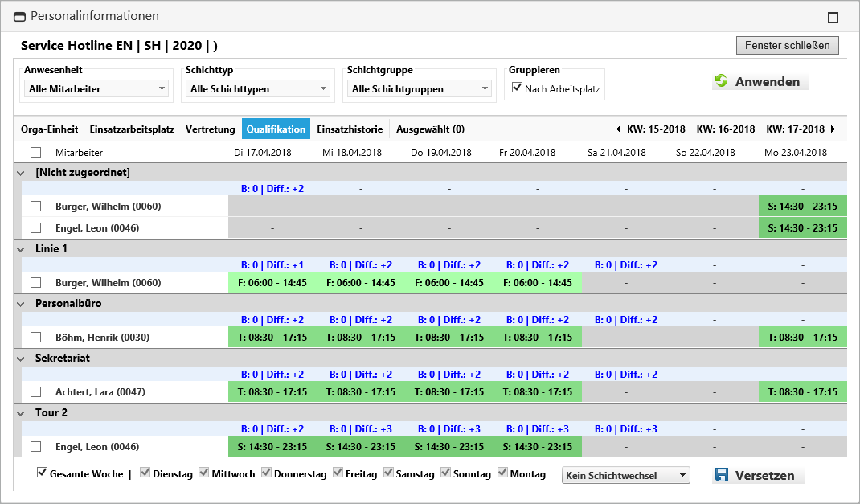
Task: Click Burger's Monday shift S: 14:30 - 23:15
Action: [802, 207]
